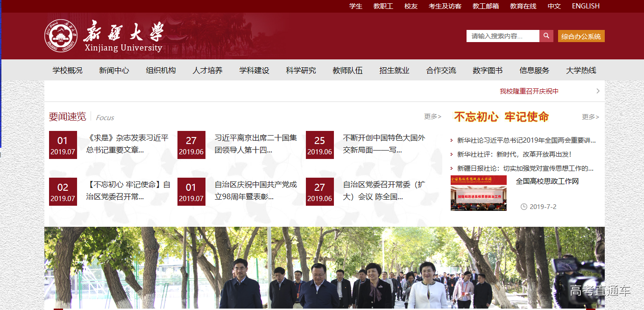Click the Xinjiang University logo emblem
This screenshot has height=310, width=644.
click(x=60, y=36)
